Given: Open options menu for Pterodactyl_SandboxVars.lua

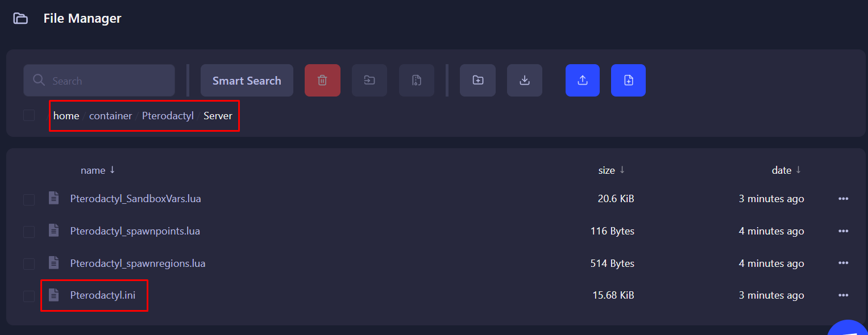Looking at the screenshot, I should click(x=843, y=199).
